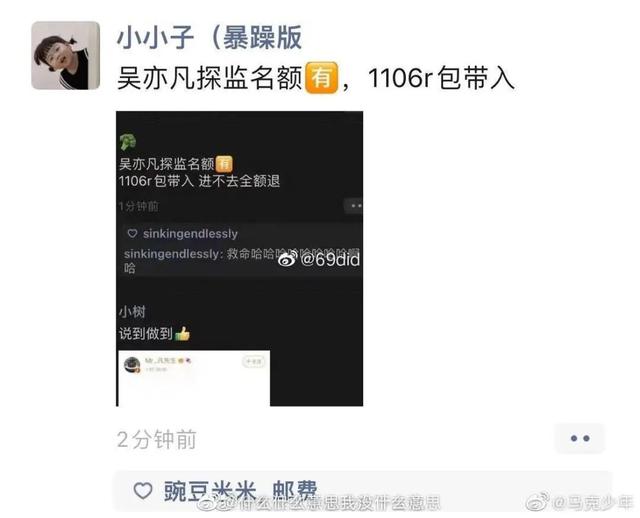Open 邮费's profile from the likes list
Viewport: 640px width, 518px height.
pos(295,491)
